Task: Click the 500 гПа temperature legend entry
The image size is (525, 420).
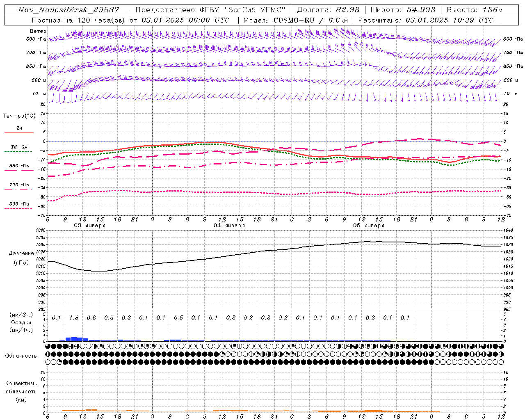Action: [x=19, y=204]
